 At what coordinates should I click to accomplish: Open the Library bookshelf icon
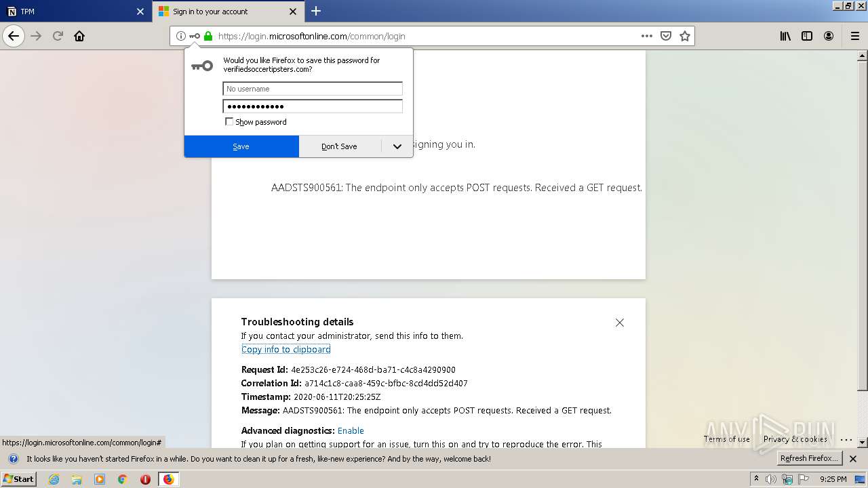(785, 36)
